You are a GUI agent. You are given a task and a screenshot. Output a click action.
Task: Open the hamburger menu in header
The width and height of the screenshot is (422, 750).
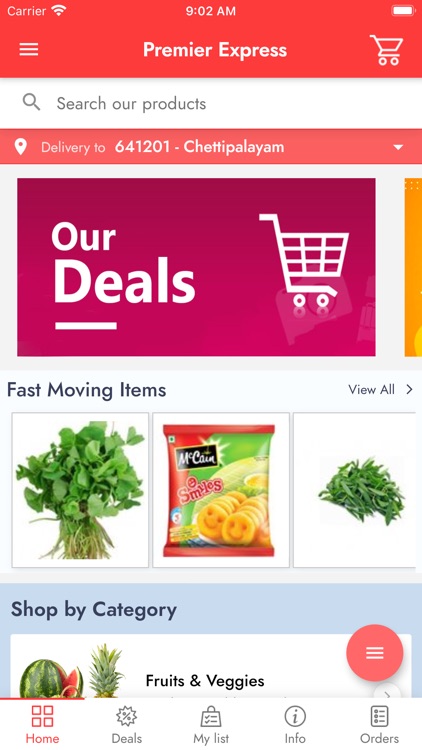point(29,50)
